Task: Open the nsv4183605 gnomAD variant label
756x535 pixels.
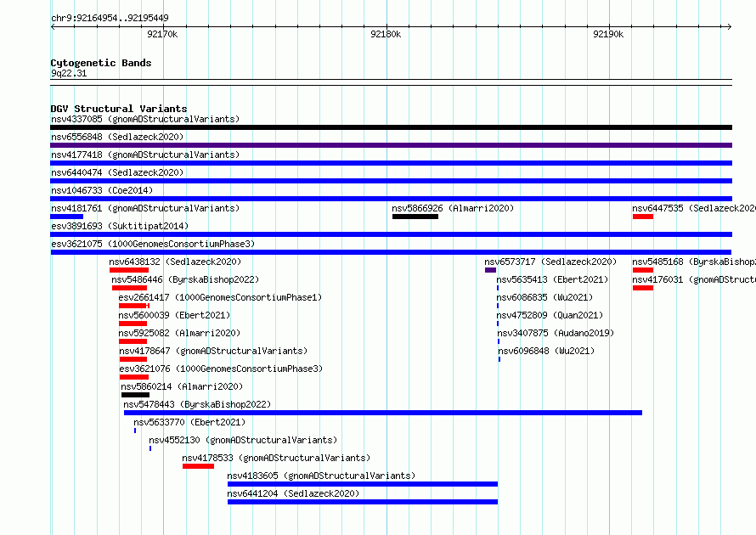Action: coord(321,476)
